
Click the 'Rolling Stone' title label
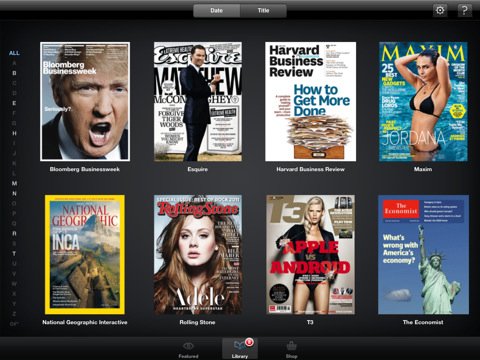(x=197, y=322)
